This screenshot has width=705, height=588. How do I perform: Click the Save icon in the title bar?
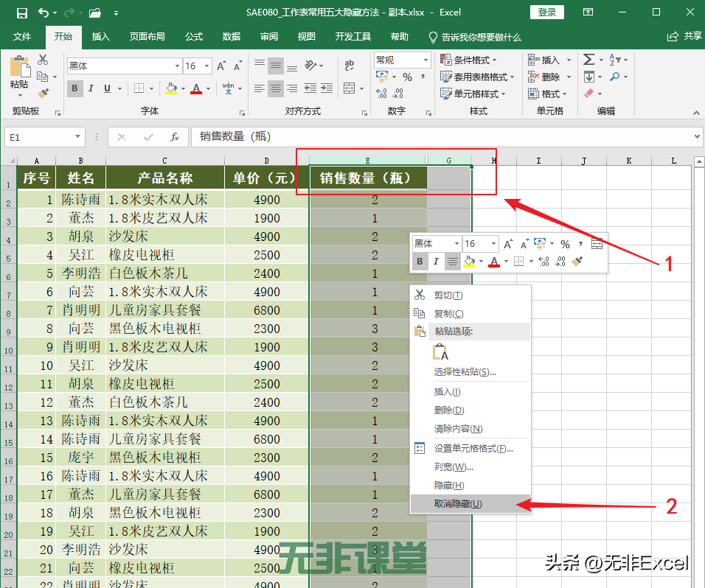click(x=21, y=13)
